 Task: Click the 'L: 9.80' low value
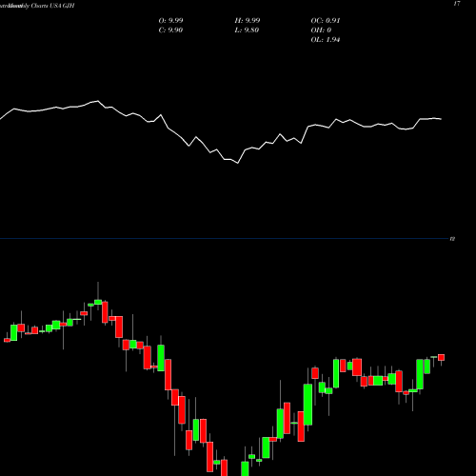click(x=247, y=30)
